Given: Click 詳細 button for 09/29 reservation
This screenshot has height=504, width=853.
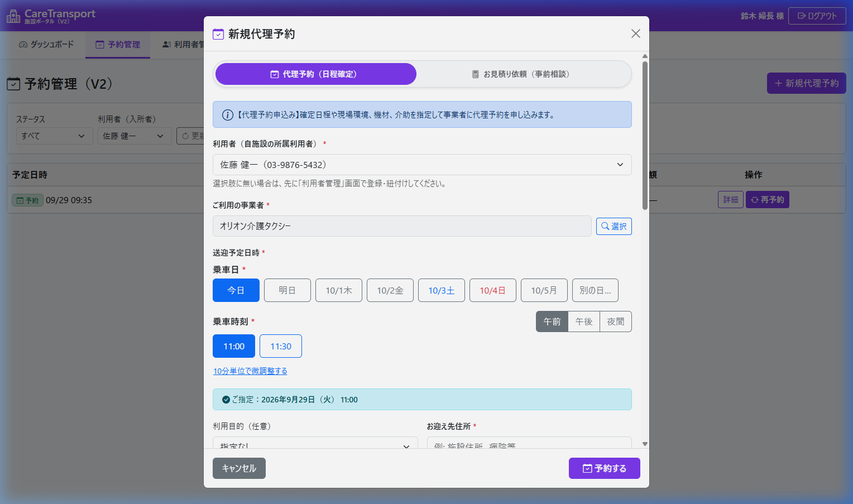Looking at the screenshot, I should [731, 200].
